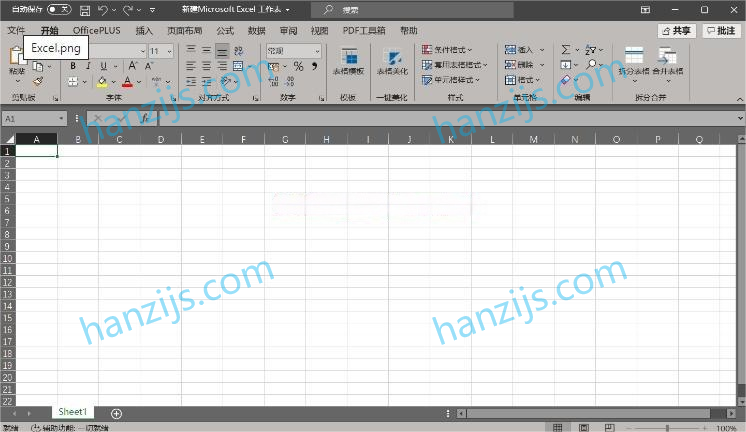Click the 拆分表格 split table icon
This screenshot has width=746, height=432.
pyautogui.click(x=633, y=60)
